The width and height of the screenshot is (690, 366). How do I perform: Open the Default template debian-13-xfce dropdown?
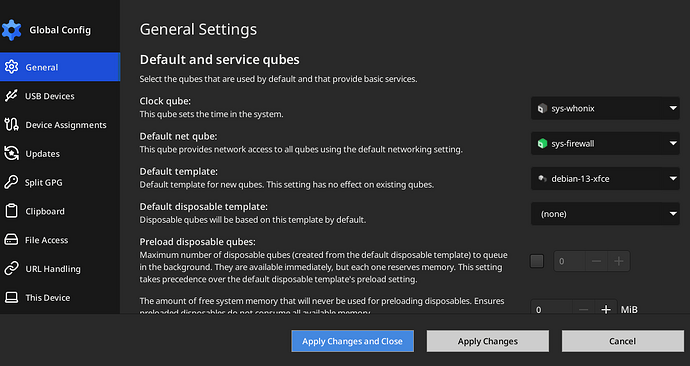[x=605, y=179]
